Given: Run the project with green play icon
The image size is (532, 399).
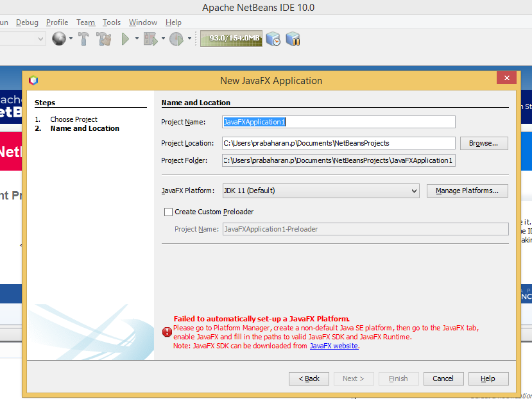Looking at the screenshot, I should point(126,38).
